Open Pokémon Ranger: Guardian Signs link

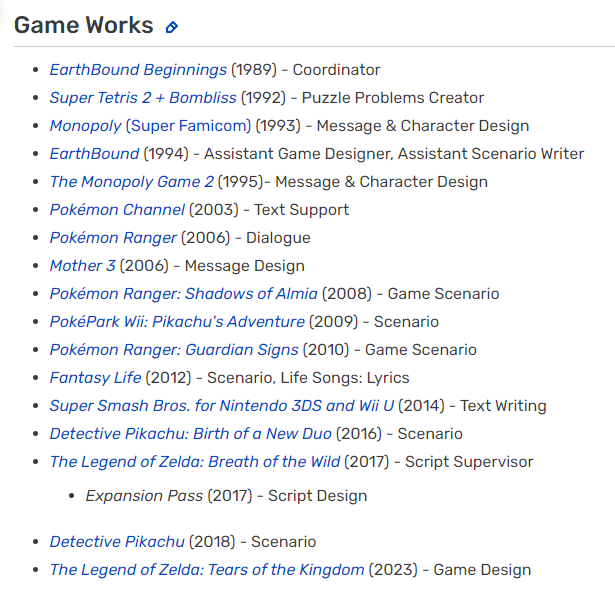174,350
